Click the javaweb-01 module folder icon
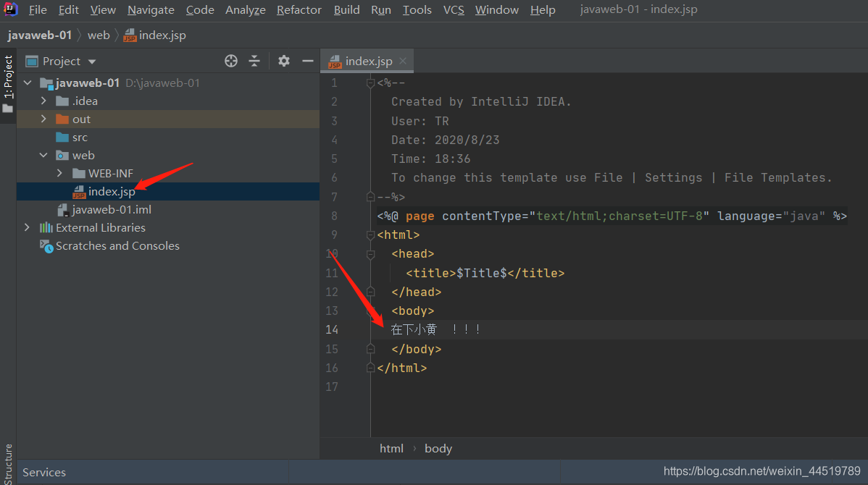Viewport: 868px width, 485px height. (x=46, y=83)
